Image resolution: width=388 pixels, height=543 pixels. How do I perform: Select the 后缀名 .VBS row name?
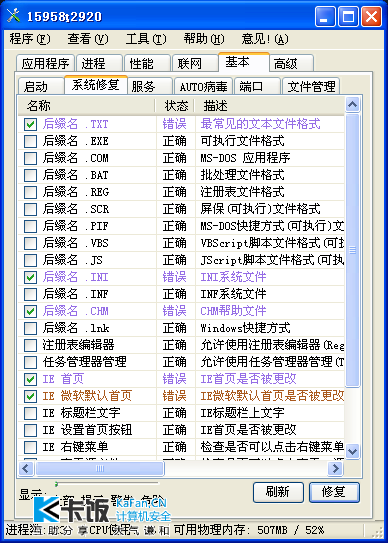click(x=76, y=243)
